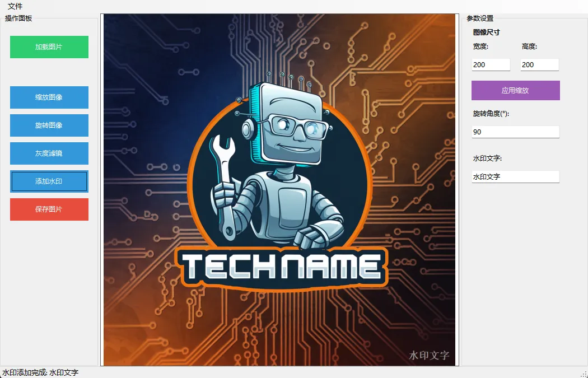Click the 添加水印 button
This screenshot has height=378, width=588.
coord(49,181)
